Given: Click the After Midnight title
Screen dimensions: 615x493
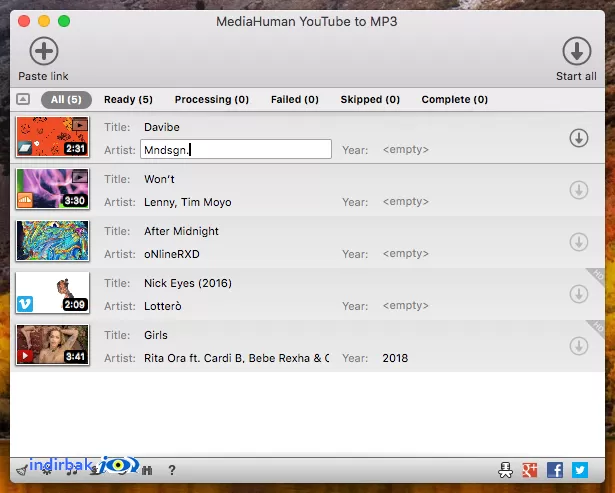Looking at the screenshot, I should (x=181, y=231).
